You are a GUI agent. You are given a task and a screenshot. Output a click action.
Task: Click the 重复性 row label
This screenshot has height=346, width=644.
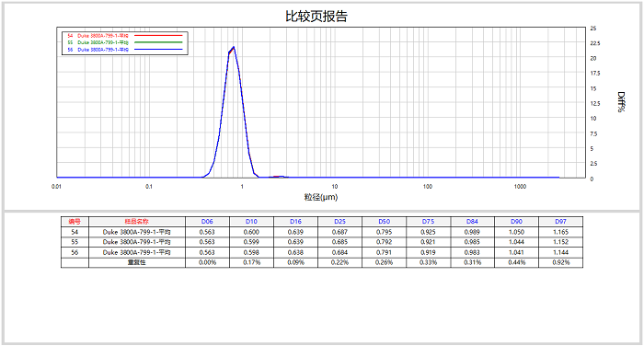tap(137, 262)
